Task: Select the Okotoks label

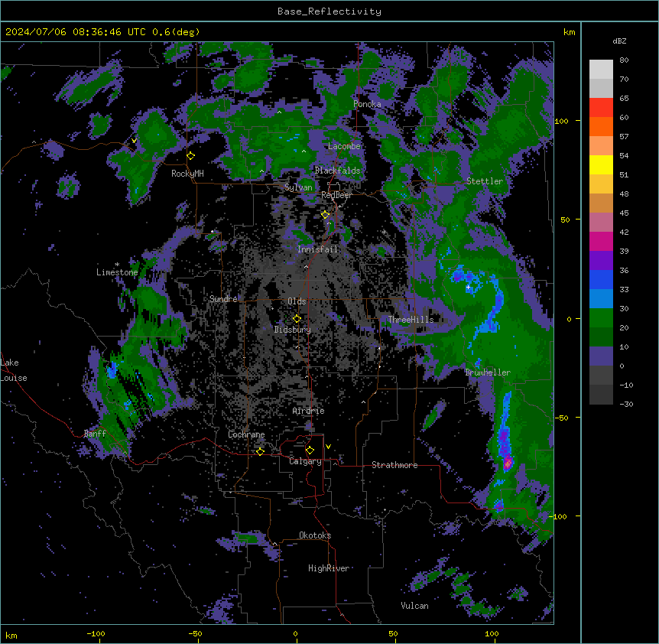Action: pyautogui.click(x=315, y=535)
